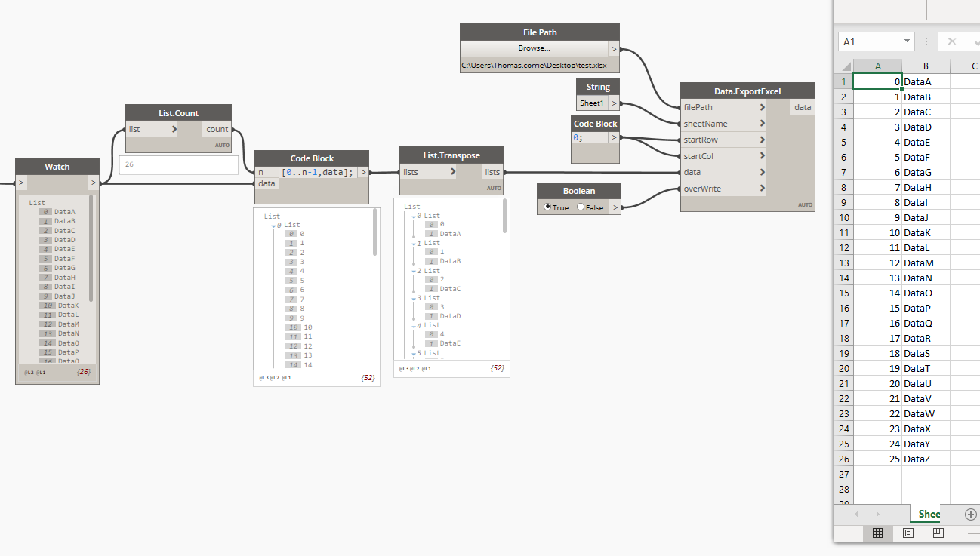Click the Boolean node's output port arrow
The width and height of the screenshot is (980, 556).
point(616,207)
